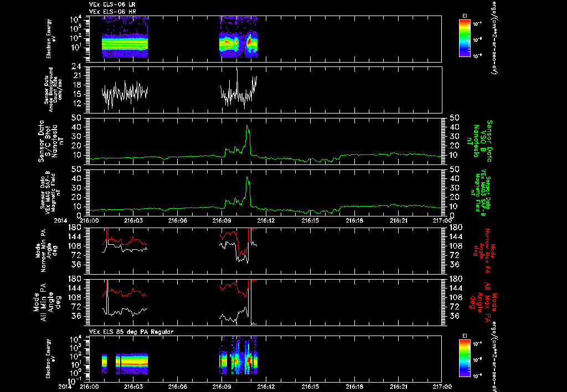Image resolution: width=567 pixels, height=392 pixels.
Task: Click the first data block in the top spectrogram
Action: pyautogui.click(x=125, y=37)
